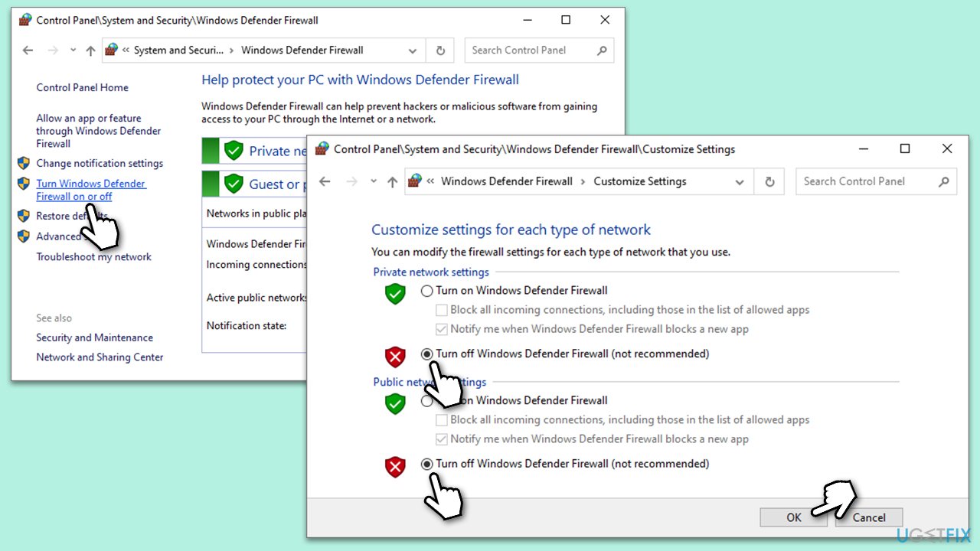The image size is (980, 551).
Task: Click the title bar icon of the Customize Settings window
Action: click(x=322, y=148)
